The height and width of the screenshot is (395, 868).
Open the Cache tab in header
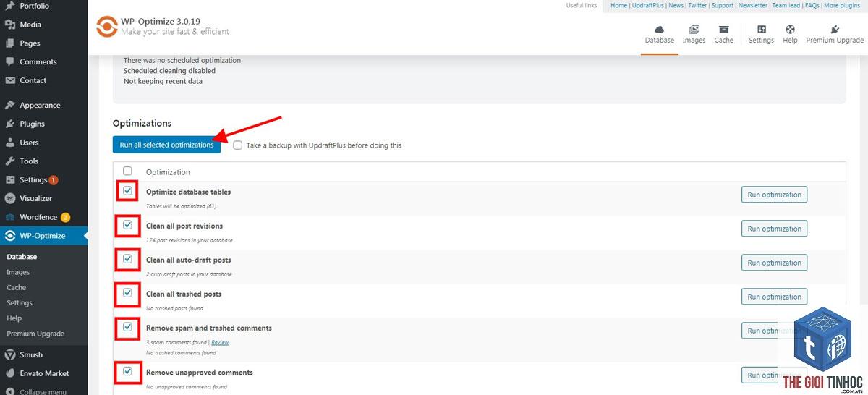(x=723, y=34)
